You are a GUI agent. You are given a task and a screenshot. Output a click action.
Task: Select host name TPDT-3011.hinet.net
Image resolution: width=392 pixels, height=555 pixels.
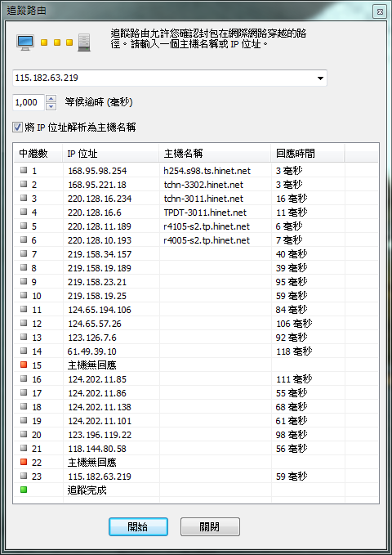205,213
